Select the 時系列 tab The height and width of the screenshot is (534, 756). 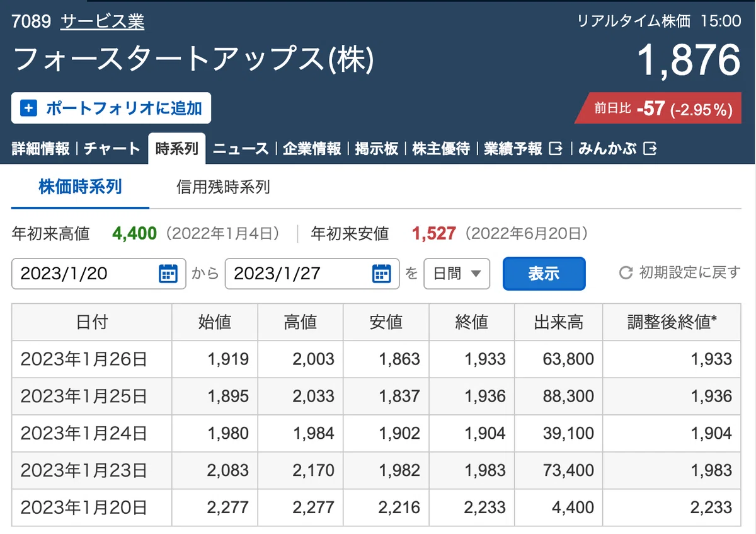click(177, 149)
